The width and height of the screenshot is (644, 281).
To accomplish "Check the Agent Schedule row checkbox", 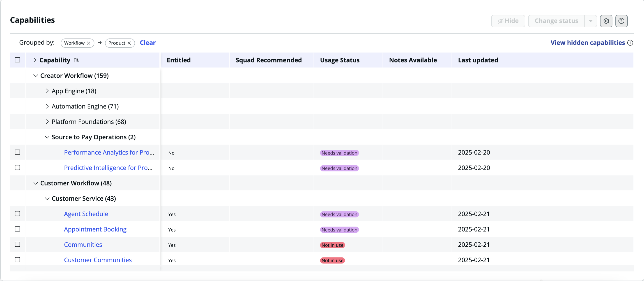I will click(18, 214).
